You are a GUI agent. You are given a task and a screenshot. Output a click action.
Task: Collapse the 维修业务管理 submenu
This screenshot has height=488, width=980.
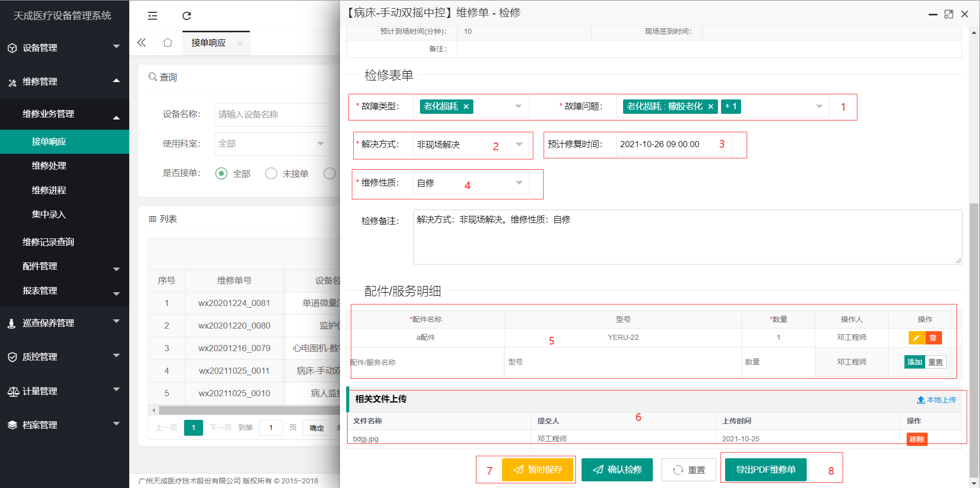(x=116, y=118)
